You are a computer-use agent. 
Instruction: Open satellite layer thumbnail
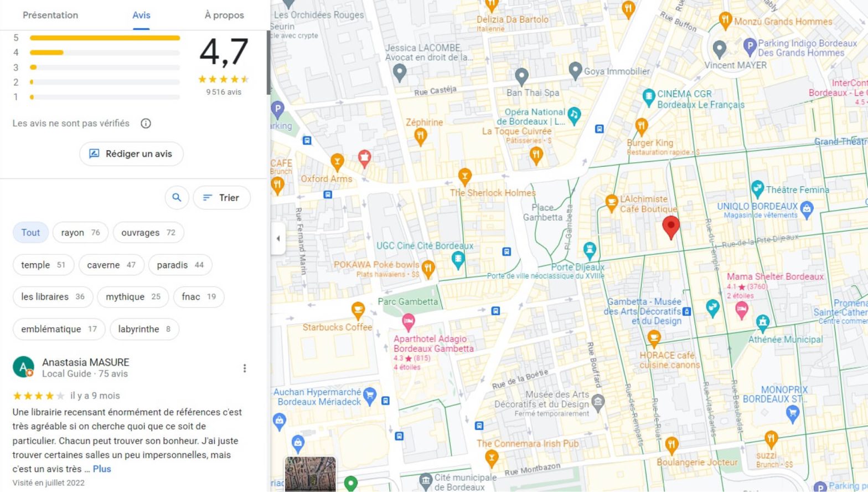(x=310, y=474)
